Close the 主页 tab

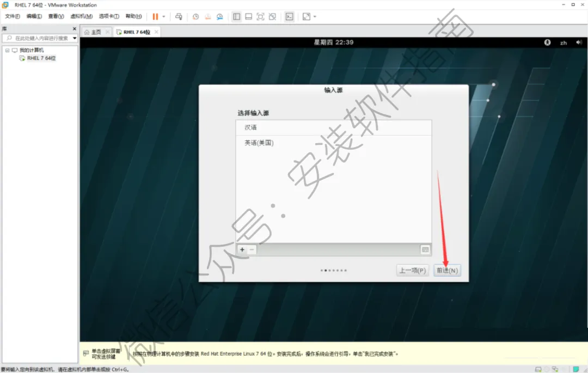[108, 32]
